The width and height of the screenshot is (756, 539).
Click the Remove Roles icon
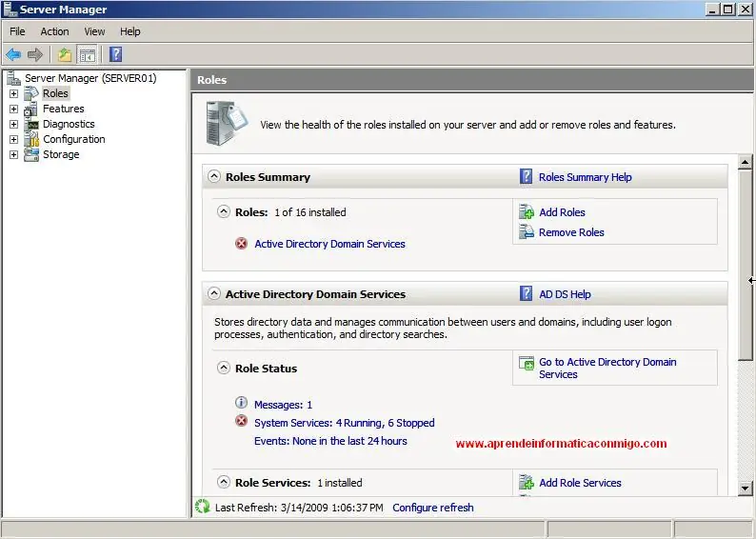(x=526, y=232)
